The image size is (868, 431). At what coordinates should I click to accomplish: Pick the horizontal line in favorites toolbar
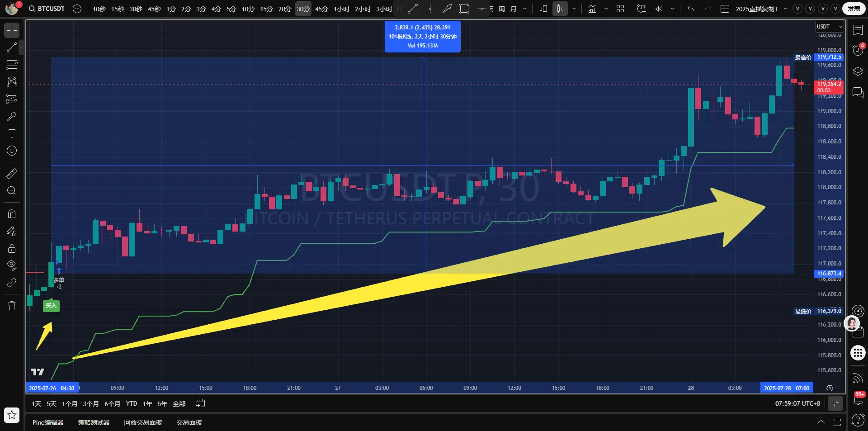click(x=481, y=9)
